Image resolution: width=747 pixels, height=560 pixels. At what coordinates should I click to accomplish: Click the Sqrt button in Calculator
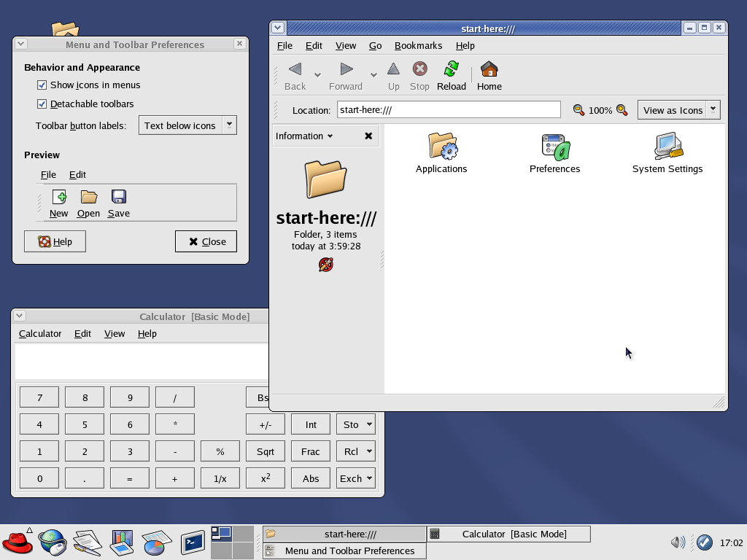(x=266, y=451)
